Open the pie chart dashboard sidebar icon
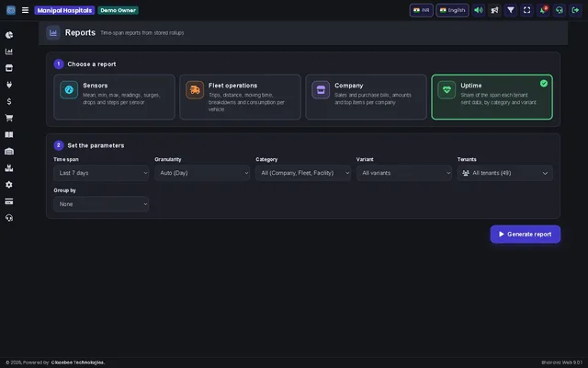 point(9,35)
